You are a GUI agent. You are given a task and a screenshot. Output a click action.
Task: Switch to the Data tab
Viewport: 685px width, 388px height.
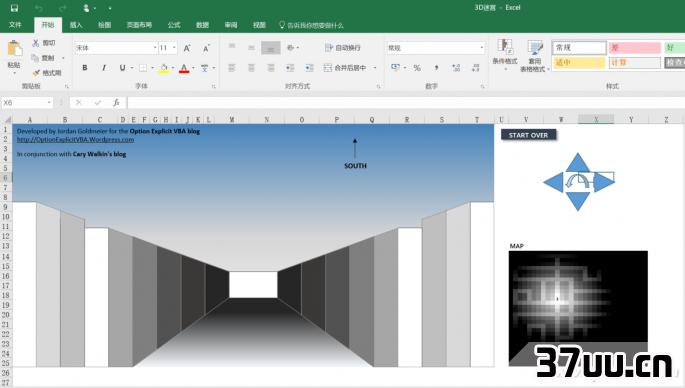tap(202, 25)
